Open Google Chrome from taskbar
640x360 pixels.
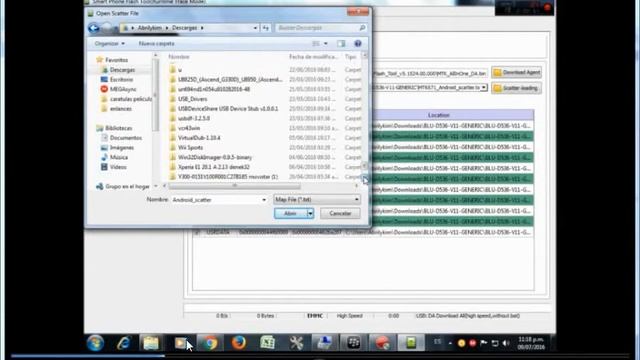[x=210, y=343]
